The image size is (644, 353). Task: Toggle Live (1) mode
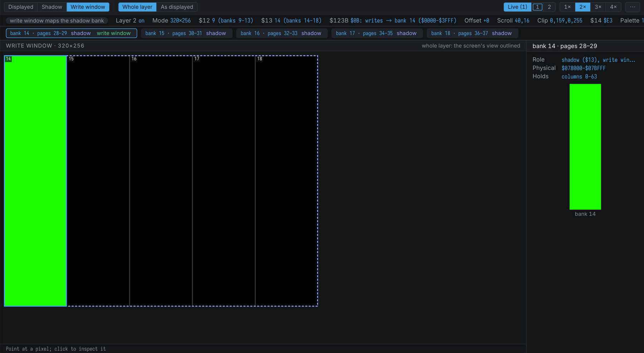coord(517,7)
